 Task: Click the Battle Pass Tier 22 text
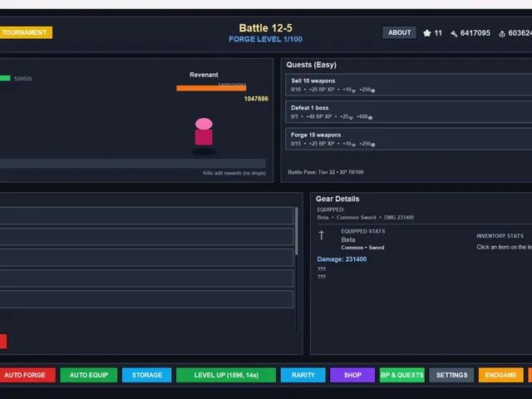coord(326,172)
